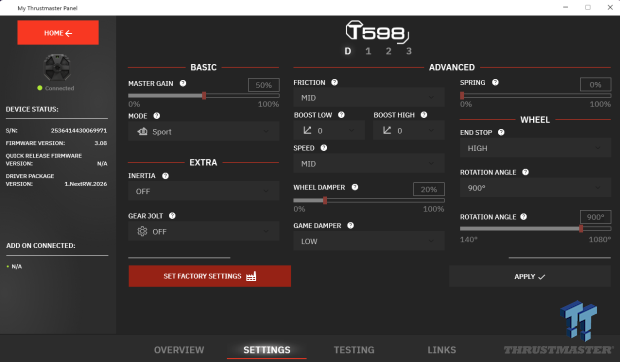The image size is (620, 362).
Task: Expand the Boost Low dropdown
Action: coord(329,130)
